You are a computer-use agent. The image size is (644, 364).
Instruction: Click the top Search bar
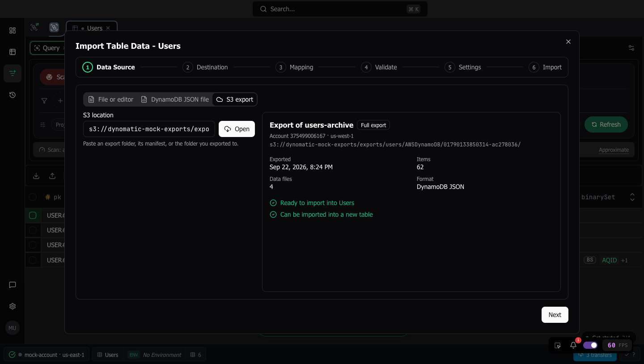click(x=340, y=9)
